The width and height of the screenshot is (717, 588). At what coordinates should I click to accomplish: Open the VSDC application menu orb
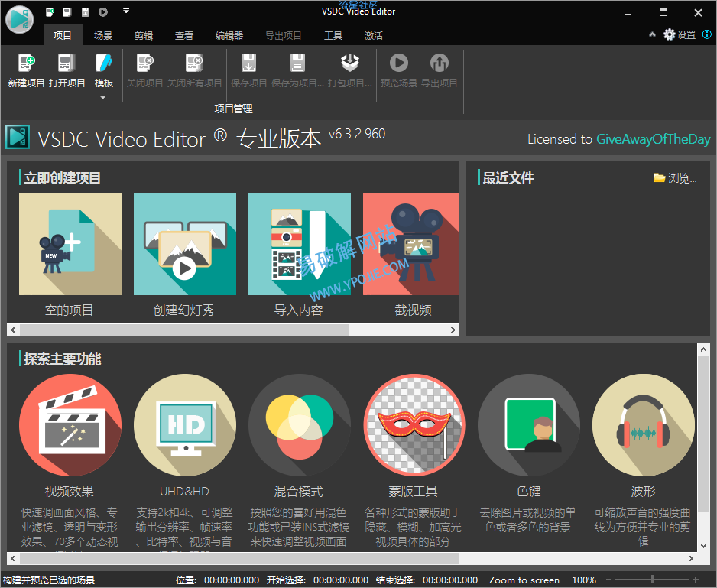(x=20, y=19)
